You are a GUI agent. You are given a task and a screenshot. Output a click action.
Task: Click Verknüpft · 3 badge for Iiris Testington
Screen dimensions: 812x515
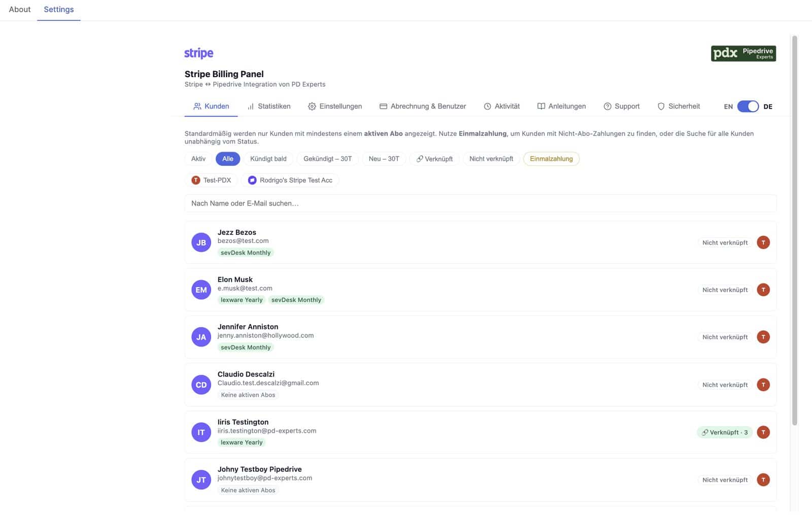pos(725,432)
